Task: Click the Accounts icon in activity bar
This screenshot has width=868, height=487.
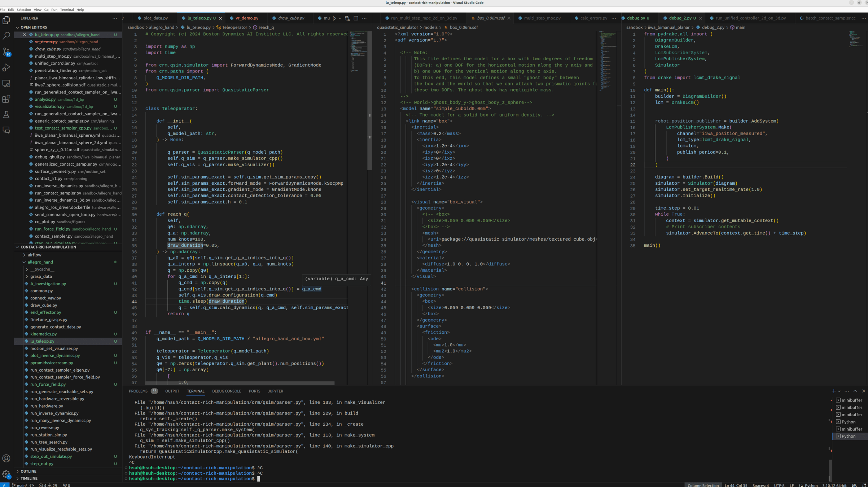Action: 6,458
